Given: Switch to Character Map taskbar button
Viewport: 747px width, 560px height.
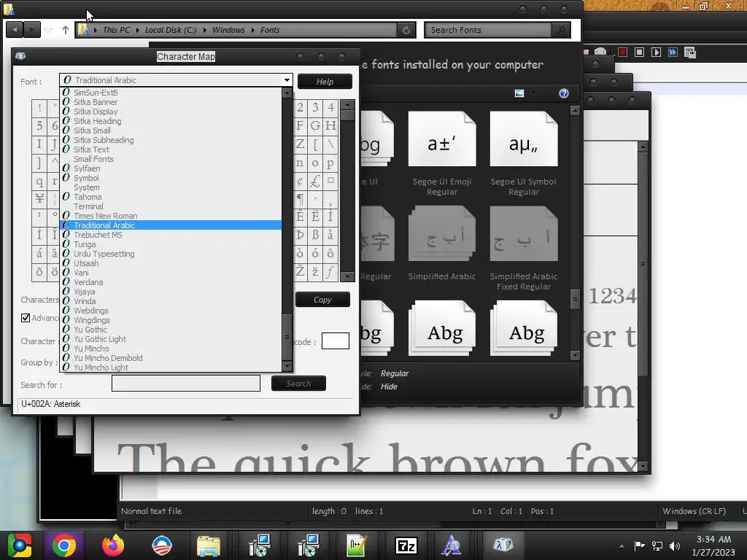Looking at the screenshot, I should [x=503, y=545].
